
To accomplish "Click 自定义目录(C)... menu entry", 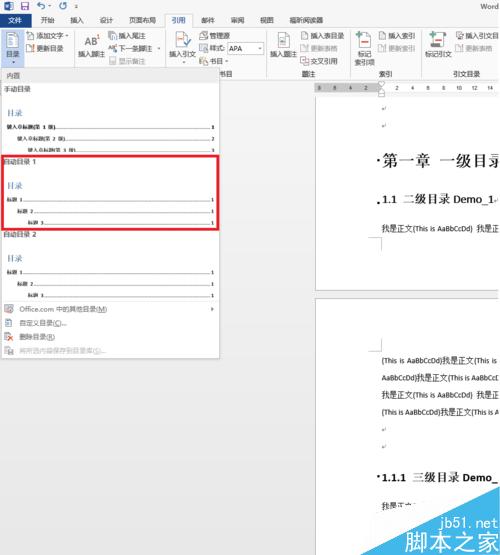I will pyautogui.click(x=110, y=323).
